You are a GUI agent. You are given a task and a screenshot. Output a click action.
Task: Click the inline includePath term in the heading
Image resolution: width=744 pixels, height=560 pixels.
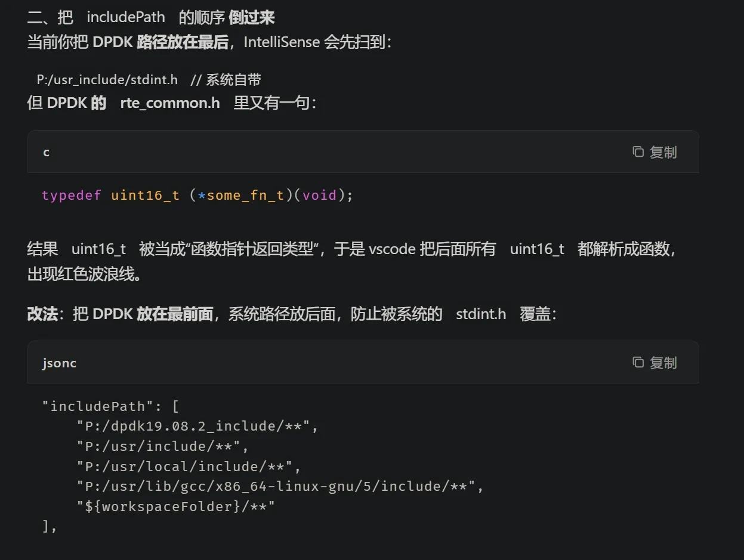click(x=126, y=17)
